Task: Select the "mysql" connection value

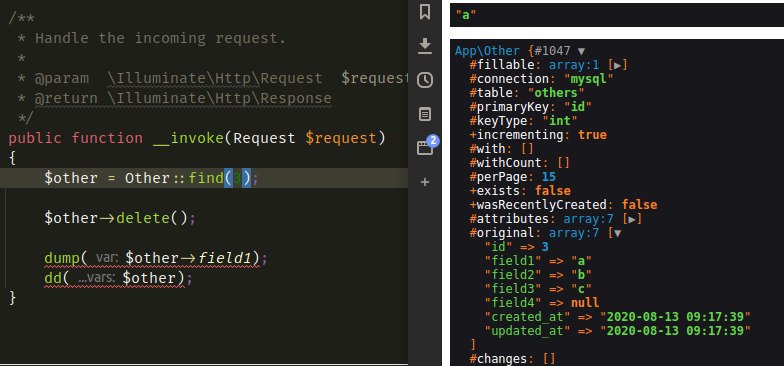Action: 588,79
